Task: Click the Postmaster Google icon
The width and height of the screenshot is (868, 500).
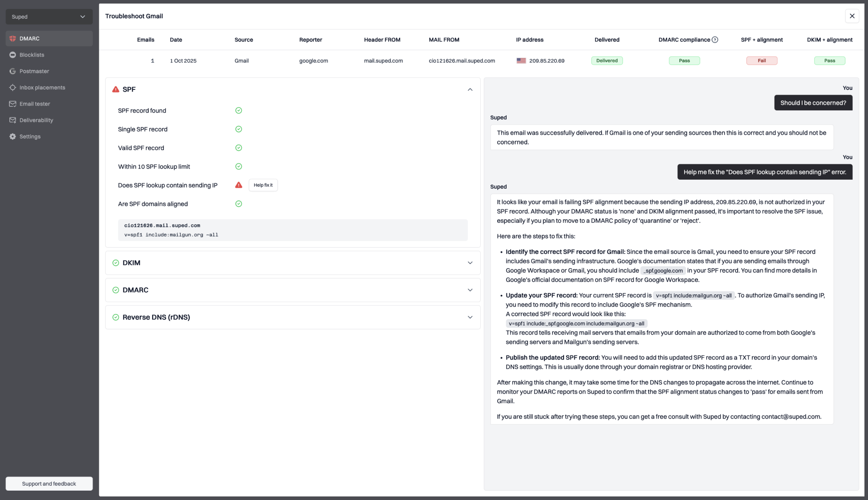Action: click(x=12, y=71)
